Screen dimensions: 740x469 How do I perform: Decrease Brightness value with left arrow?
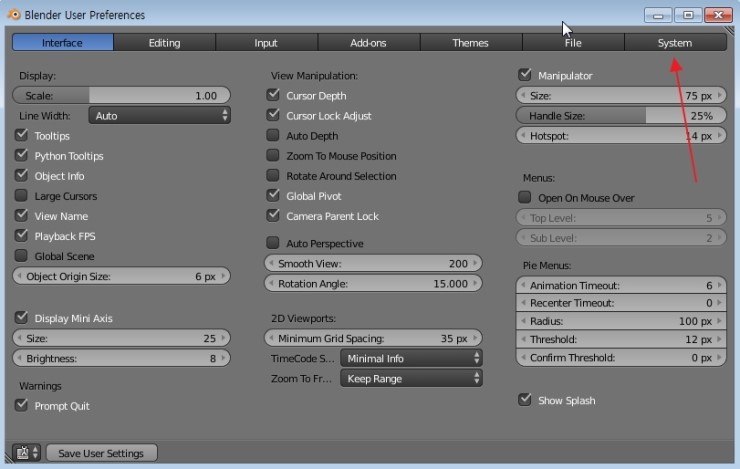[x=19, y=358]
